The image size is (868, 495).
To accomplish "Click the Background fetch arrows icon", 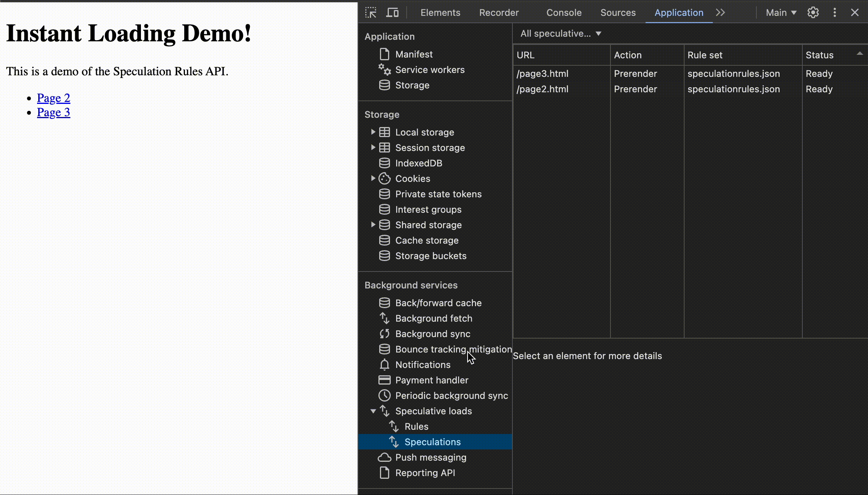I will pos(384,318).
